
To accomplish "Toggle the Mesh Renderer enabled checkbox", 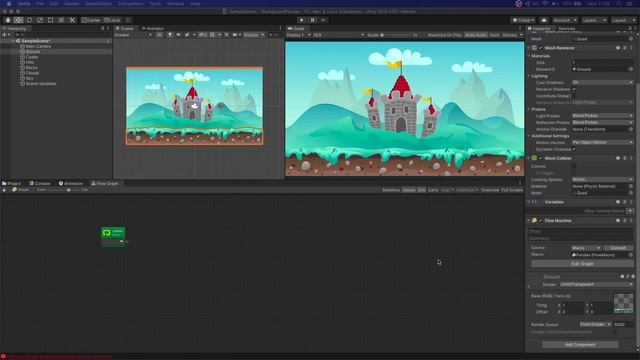I will [541, 48].
